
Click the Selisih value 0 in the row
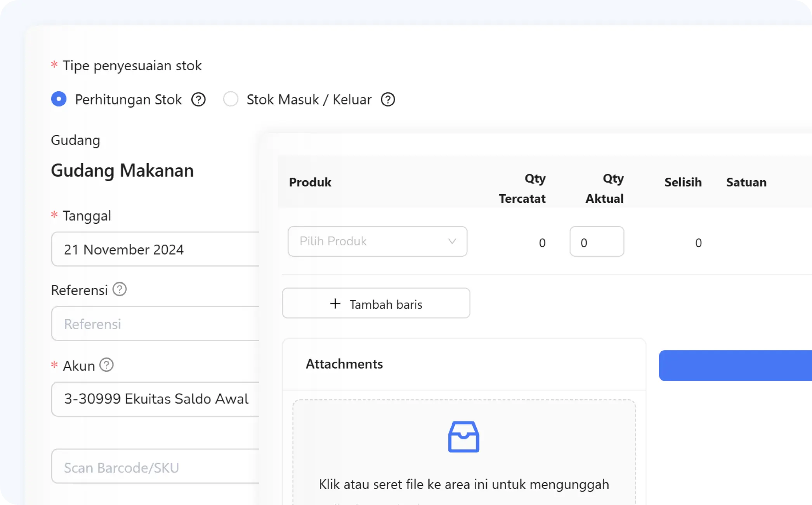698,243
